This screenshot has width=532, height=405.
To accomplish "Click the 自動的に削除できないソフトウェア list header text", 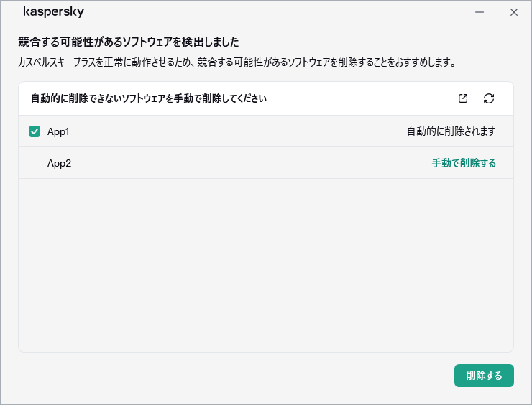I will 149,98.
